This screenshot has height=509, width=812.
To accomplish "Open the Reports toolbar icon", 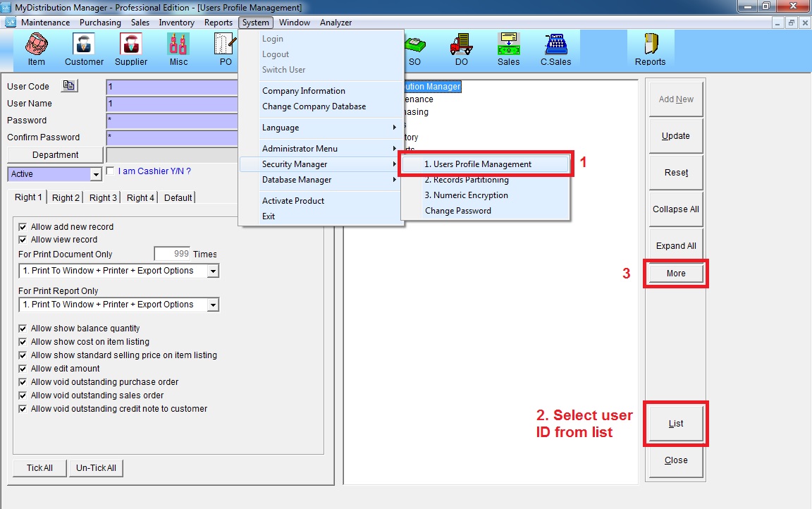I will click(x=650, y=49).
